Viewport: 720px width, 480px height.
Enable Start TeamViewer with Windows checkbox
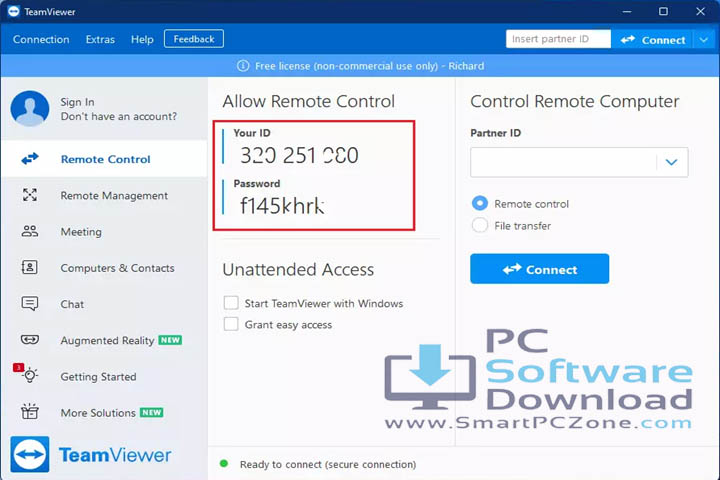(231, 303)
